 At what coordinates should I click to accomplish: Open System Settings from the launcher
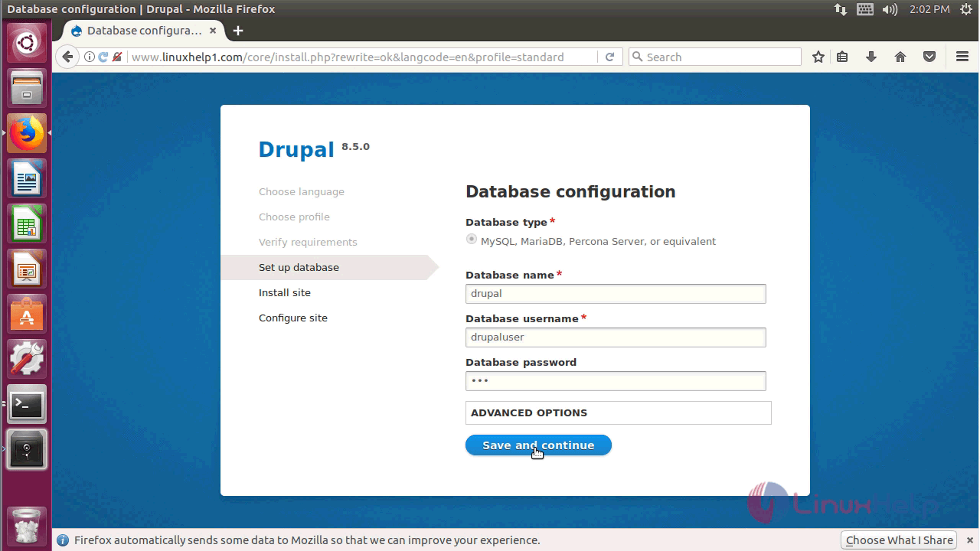pyautogui.click(x=27, y=359)
